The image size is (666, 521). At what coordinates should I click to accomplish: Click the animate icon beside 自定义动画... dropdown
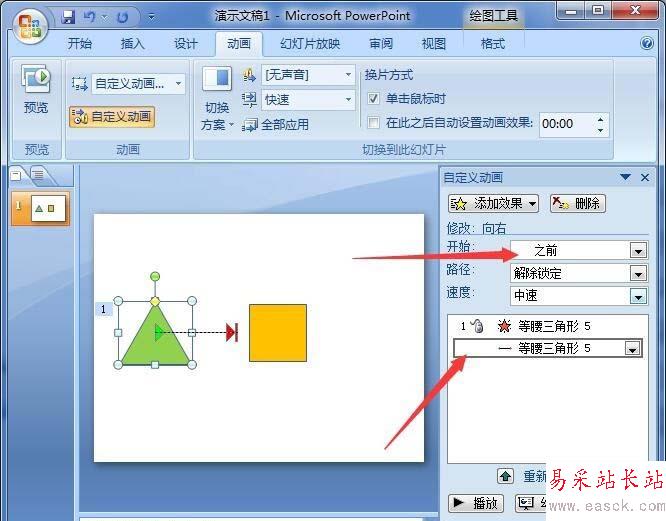tap(79, 83)
